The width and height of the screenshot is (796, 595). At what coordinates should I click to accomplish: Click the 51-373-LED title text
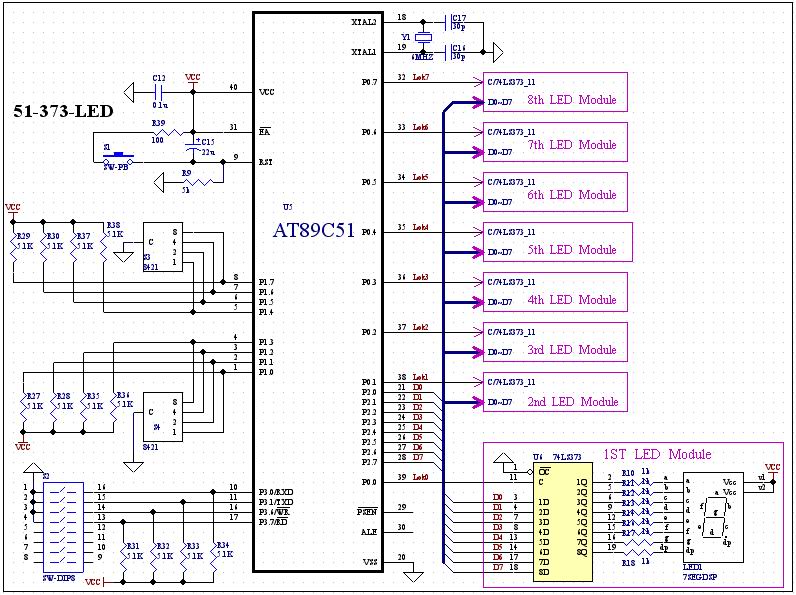tap(63, 111)
